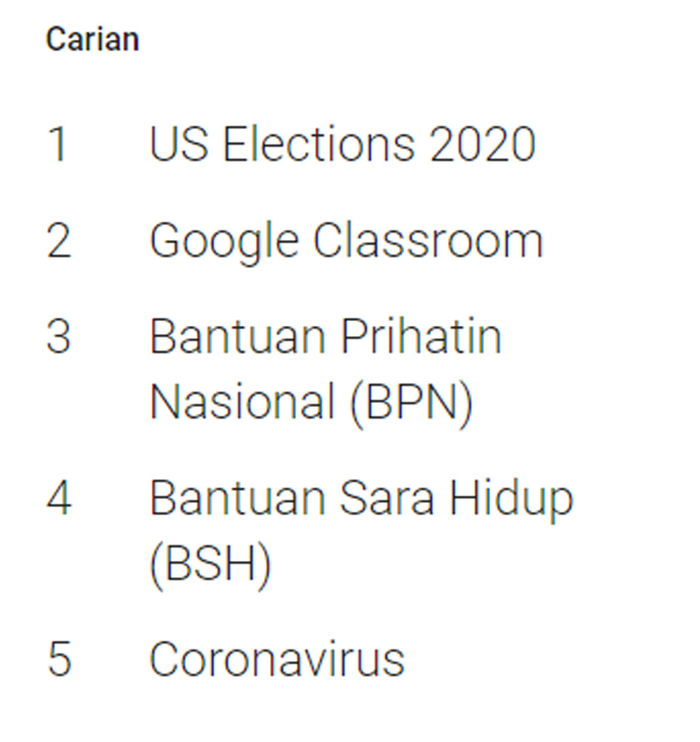Click the year 2020 in first entry

(482, 143)
